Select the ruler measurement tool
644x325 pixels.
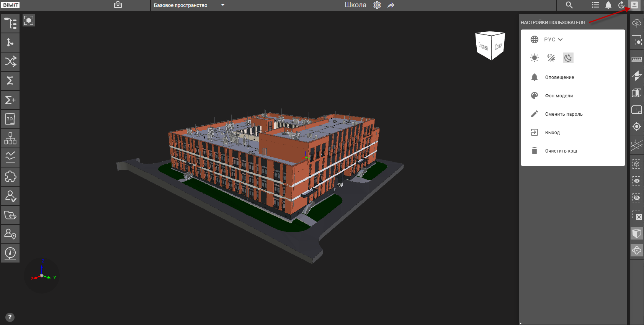636,59
